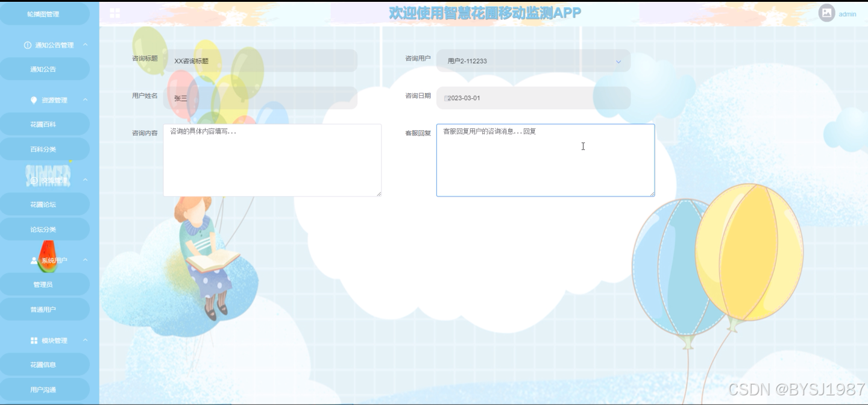The width and height of the screenshot is (868, 405).
Task: Click the user icon beside 系统用户
Action: coord(34,260)
